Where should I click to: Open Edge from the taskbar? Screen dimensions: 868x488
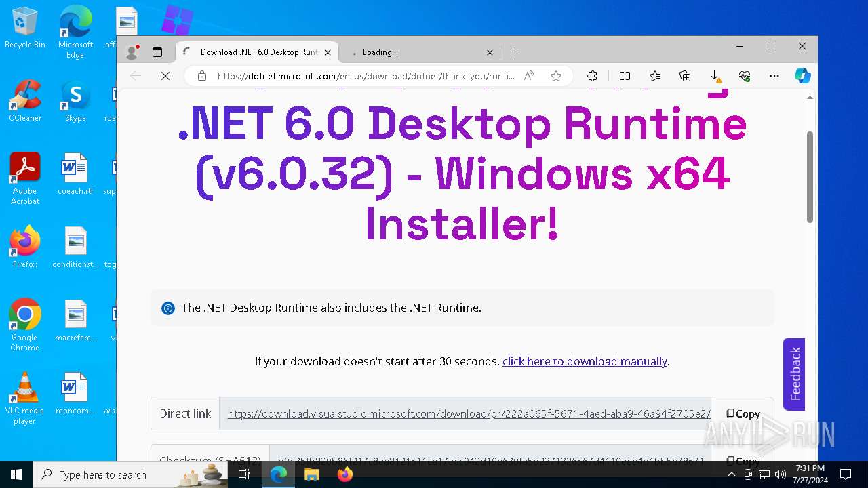coord(279,474)
